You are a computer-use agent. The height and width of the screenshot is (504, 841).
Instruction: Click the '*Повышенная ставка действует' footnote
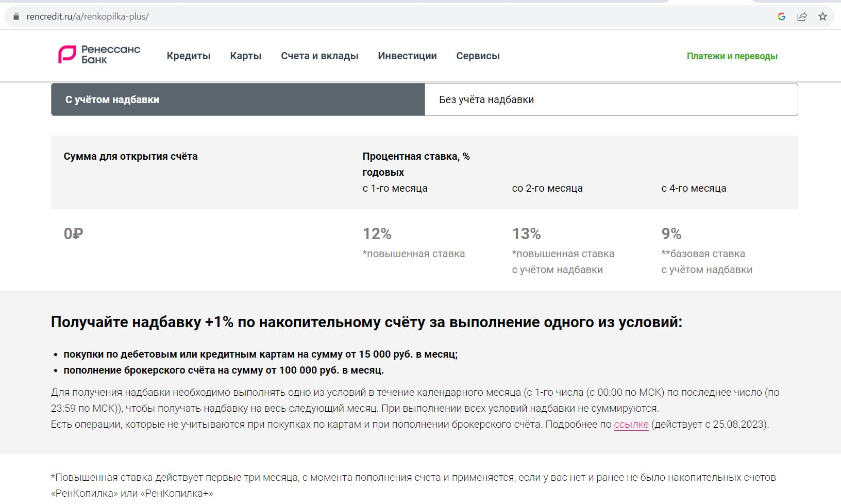click(413, 485)
